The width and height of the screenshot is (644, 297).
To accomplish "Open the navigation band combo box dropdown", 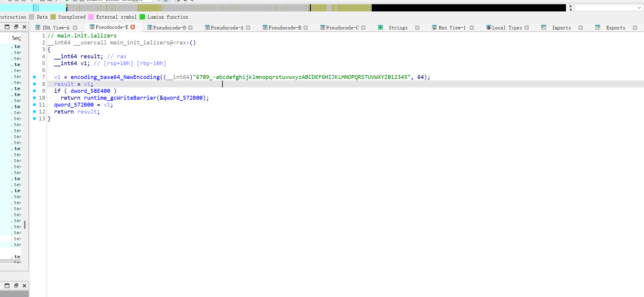I will [x=639, y=8].
